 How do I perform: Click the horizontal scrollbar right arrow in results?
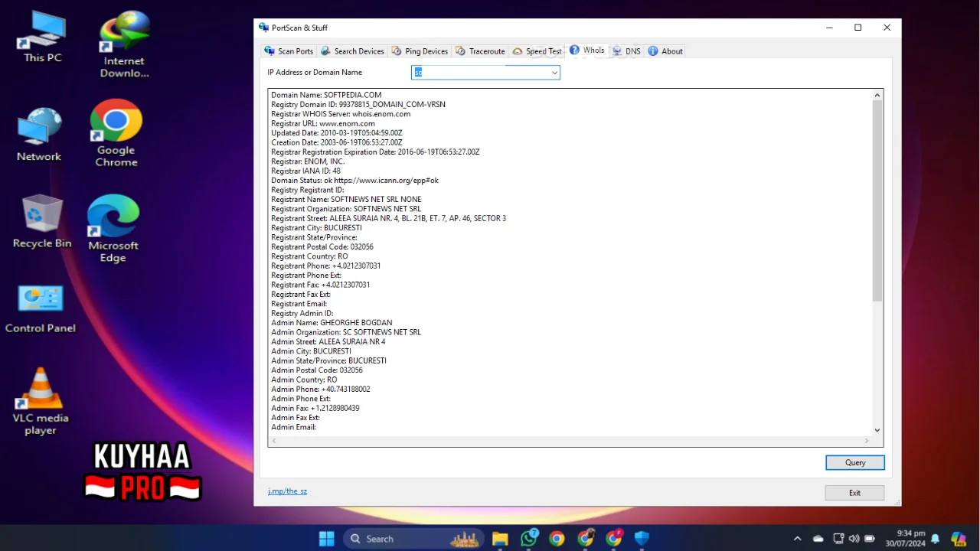pos(867,441)
